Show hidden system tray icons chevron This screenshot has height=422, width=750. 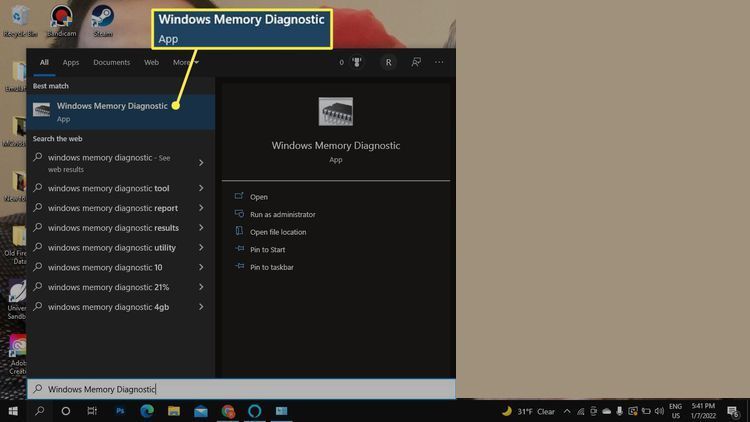pos(565,411)
